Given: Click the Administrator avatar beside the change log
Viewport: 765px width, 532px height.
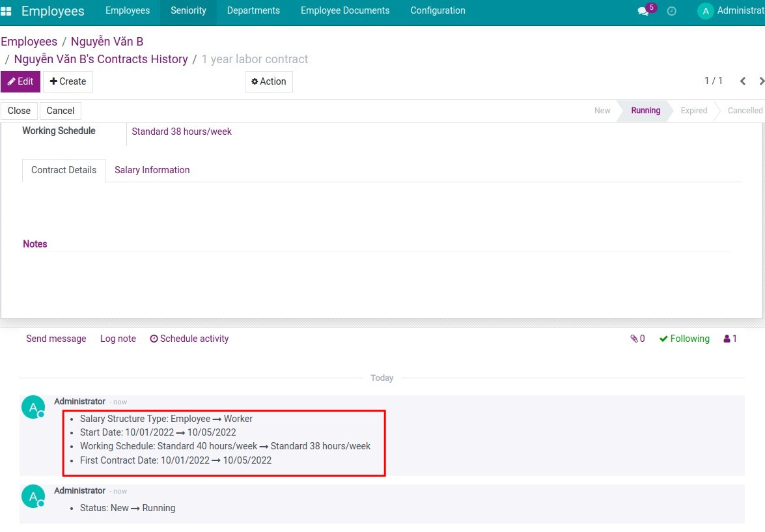Looking at the screenshot, I should tap(33, 406).
